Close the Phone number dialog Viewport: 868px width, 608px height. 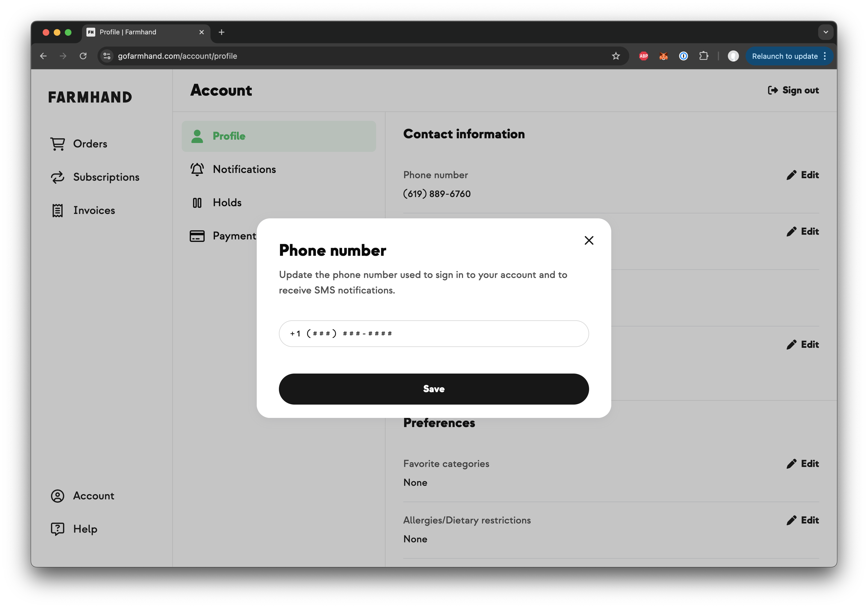(589, 240)
